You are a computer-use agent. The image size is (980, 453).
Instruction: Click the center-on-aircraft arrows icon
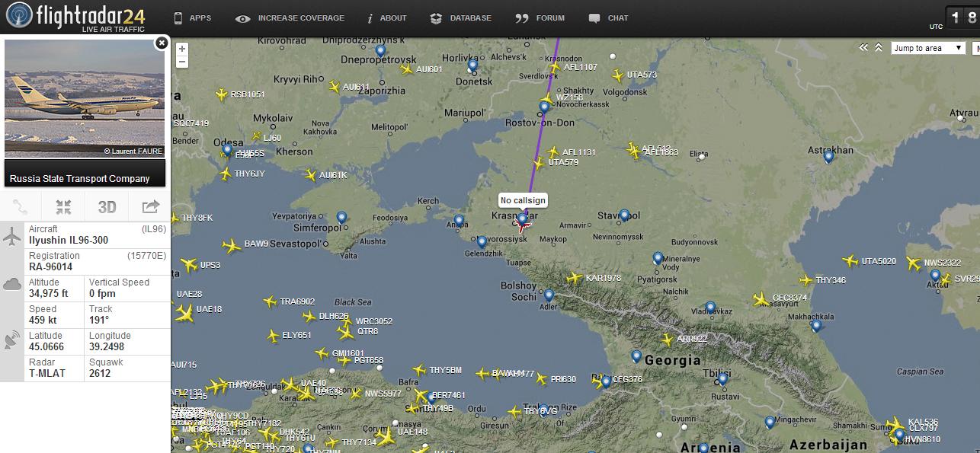pos(63,206)
